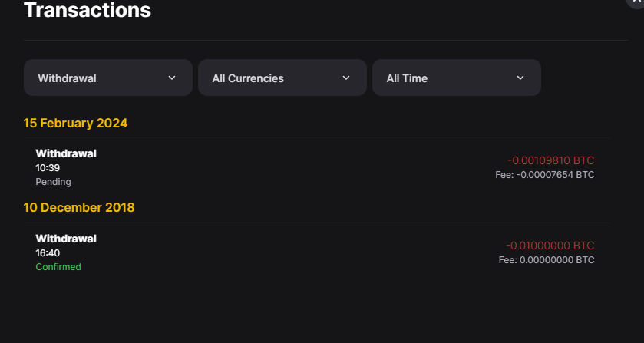Screen dimensions: 644x343
Task: Click chevron arrow in All Time filter
Action: coord(520,78)
